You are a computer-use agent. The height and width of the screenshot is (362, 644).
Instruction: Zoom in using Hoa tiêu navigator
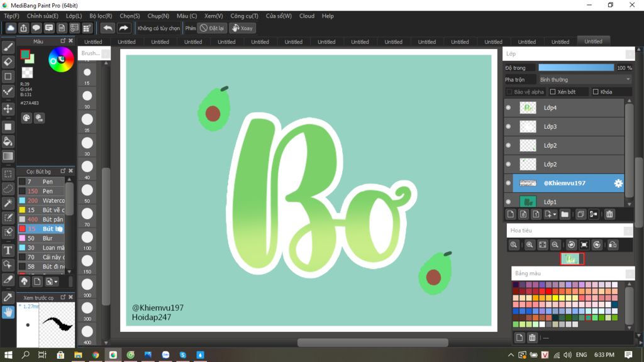pyautogui.click(x=530, y=245)
